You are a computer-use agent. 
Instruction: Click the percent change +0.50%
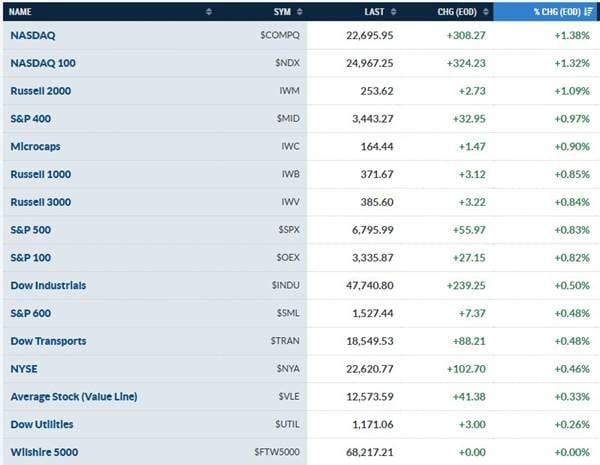tap(572, 286)
